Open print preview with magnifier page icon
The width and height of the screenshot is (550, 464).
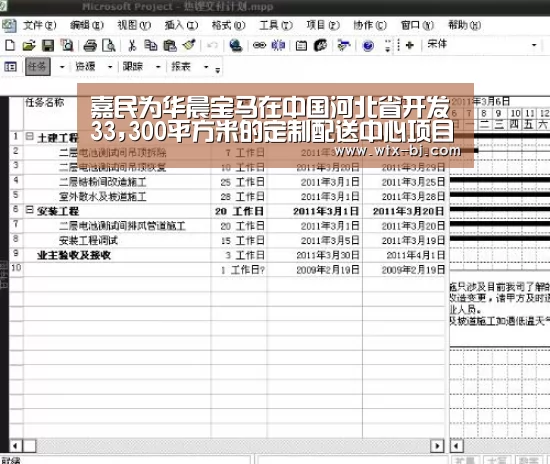pyautogui.click(x=109, y=45)
